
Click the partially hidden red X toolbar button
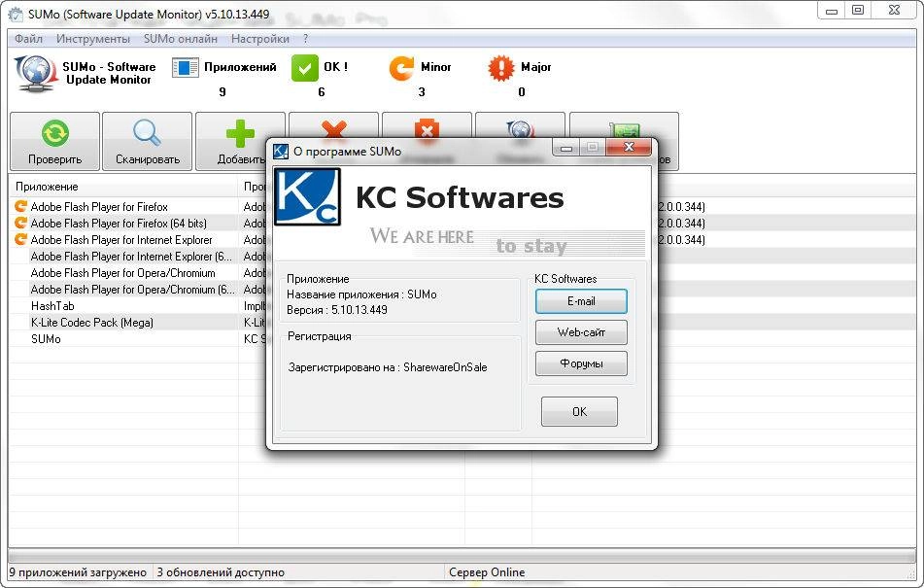click(x=333, y=126)
